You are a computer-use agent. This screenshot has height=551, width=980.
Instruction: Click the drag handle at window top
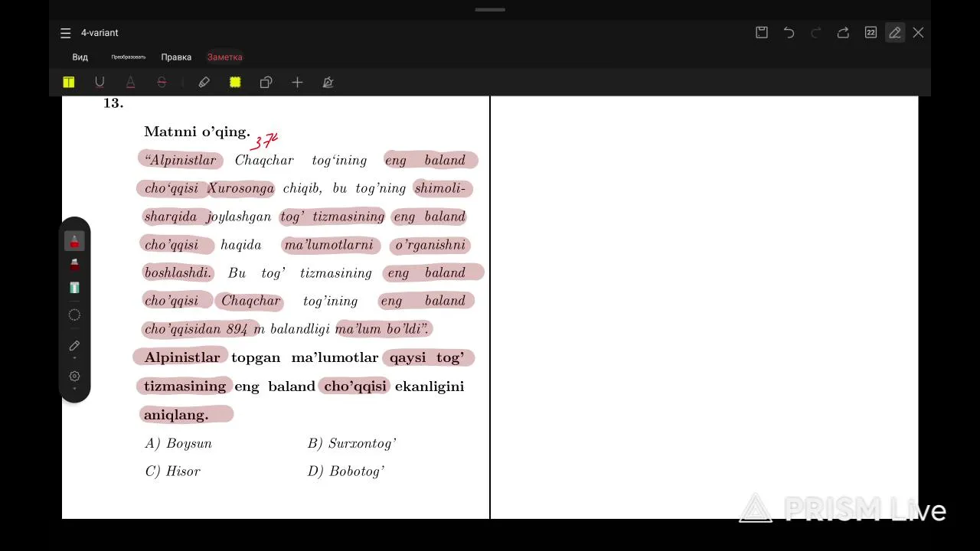point(490,10)
